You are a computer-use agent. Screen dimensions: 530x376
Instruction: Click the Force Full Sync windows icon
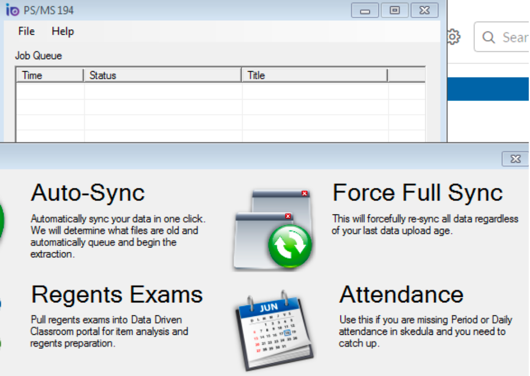(272, 230)
